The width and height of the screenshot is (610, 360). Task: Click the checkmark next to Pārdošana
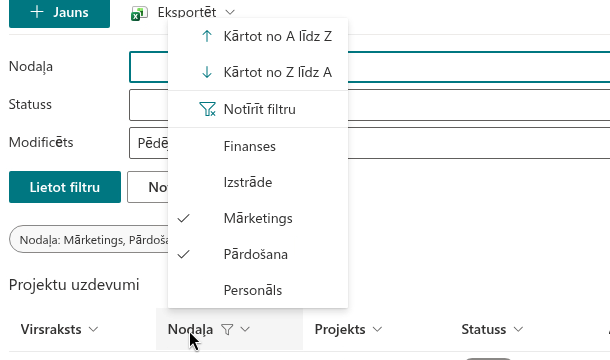tap(183, 254)
